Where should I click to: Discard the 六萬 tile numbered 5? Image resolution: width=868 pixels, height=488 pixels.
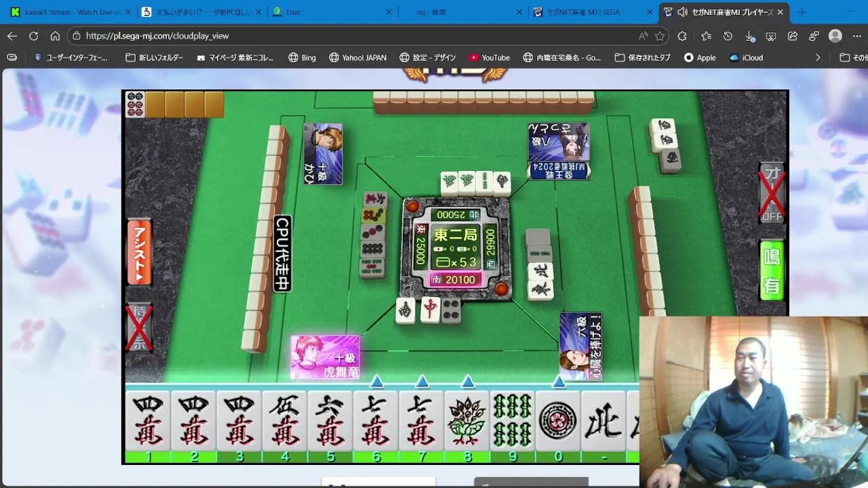point(330,421)
